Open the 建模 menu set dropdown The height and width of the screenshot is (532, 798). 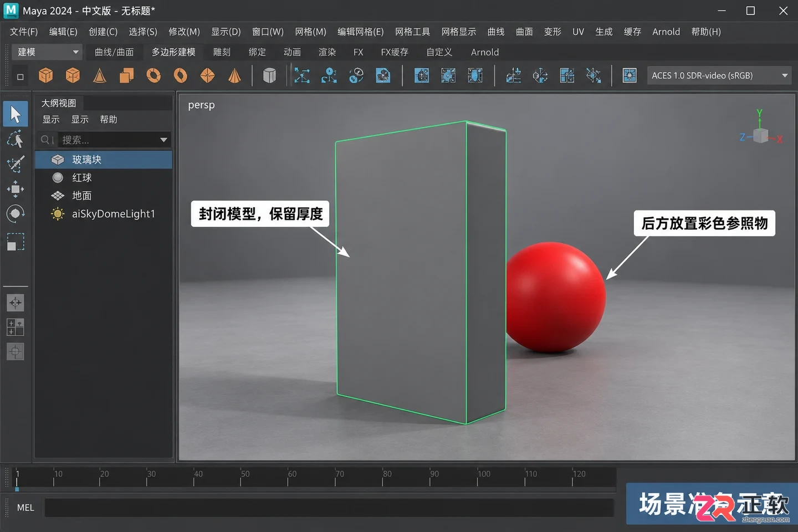pos(47,52)
